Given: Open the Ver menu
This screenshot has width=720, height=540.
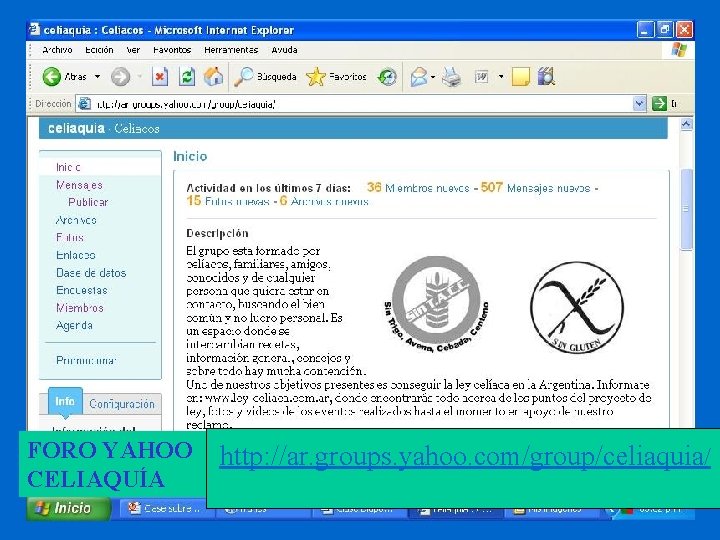Looking at the screenshot, I should pos(133,50).
